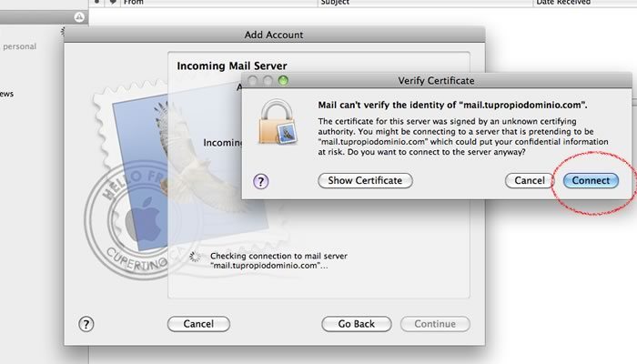637x364 pixels.
Task: Click the Verify Certificate title bar
Action: [x=437, y=80]
